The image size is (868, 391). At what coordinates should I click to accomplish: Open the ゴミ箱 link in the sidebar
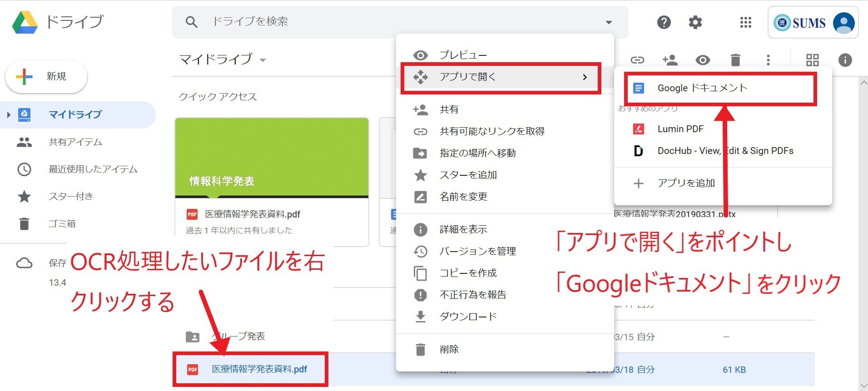click(x=62, y=223)
